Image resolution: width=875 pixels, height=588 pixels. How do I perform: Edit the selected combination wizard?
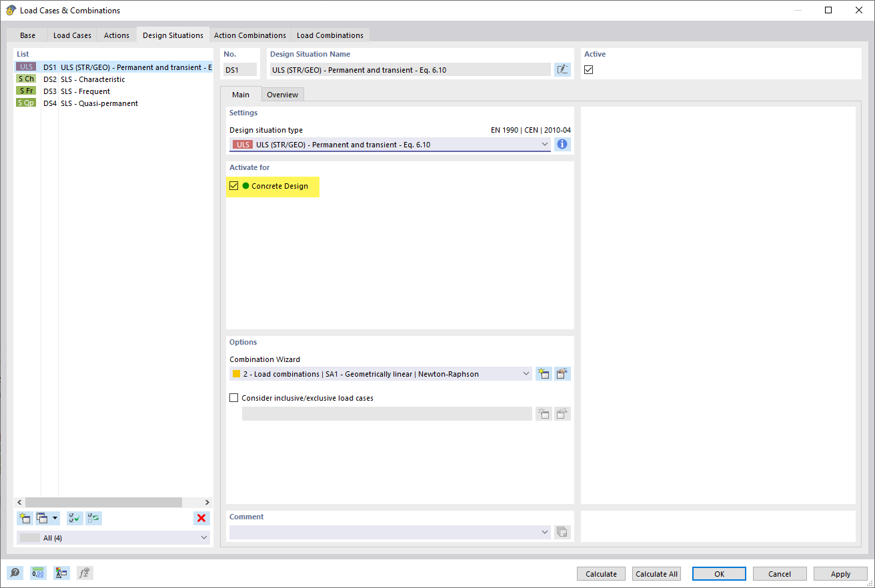(562, 374)
